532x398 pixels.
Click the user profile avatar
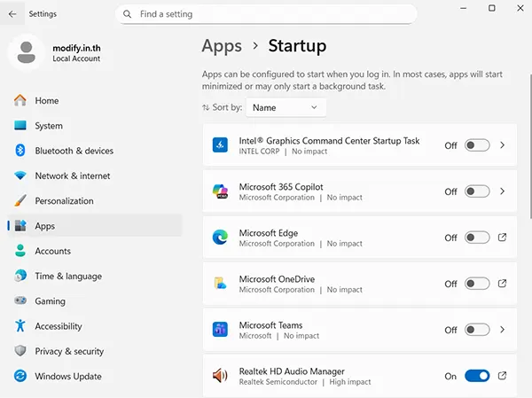click(26, 52)
